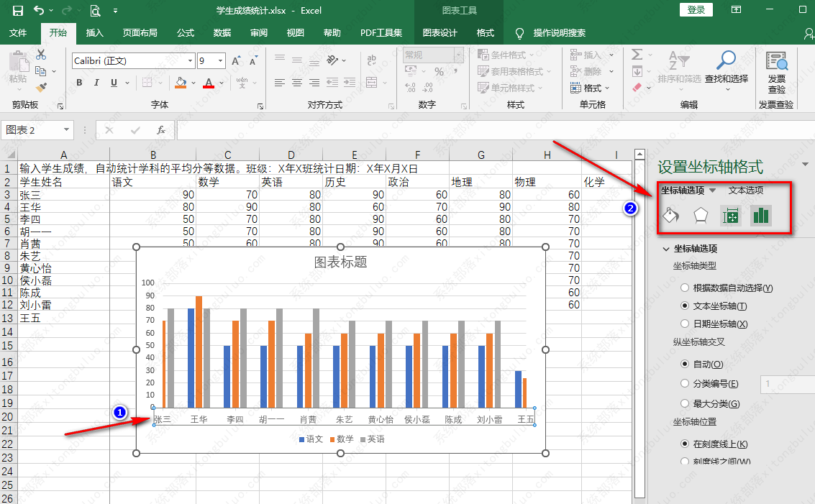The height and width of the screenshot is (504, 815).
Task: Open Fill & Line pane icon
Action: tap(670, 215)
